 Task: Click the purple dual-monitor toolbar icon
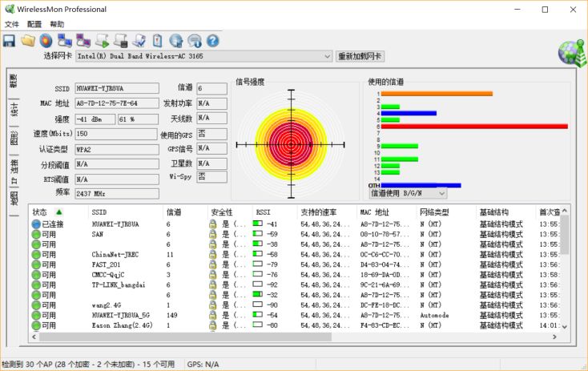pyautogui.click(x=83, y=41)
